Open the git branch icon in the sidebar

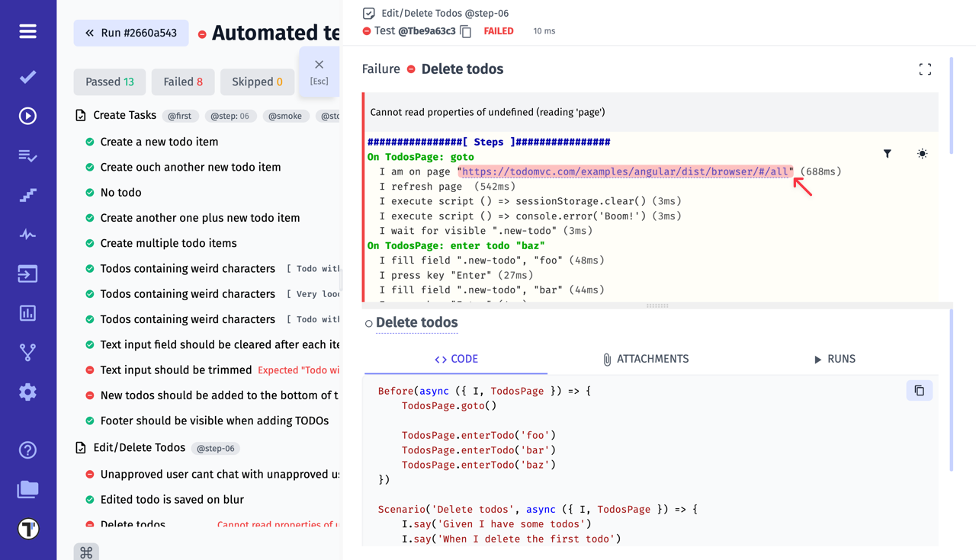(27, 352)
